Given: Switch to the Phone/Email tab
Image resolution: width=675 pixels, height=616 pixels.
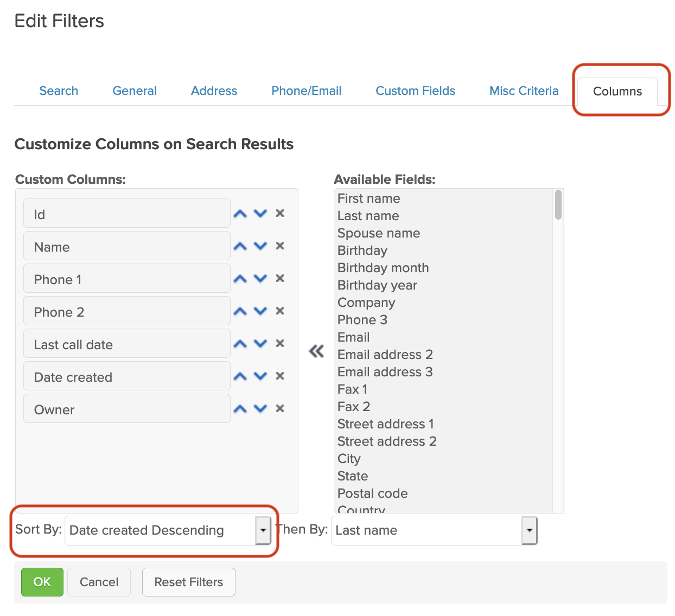Looking at the screenshot, I should (306, 91).
